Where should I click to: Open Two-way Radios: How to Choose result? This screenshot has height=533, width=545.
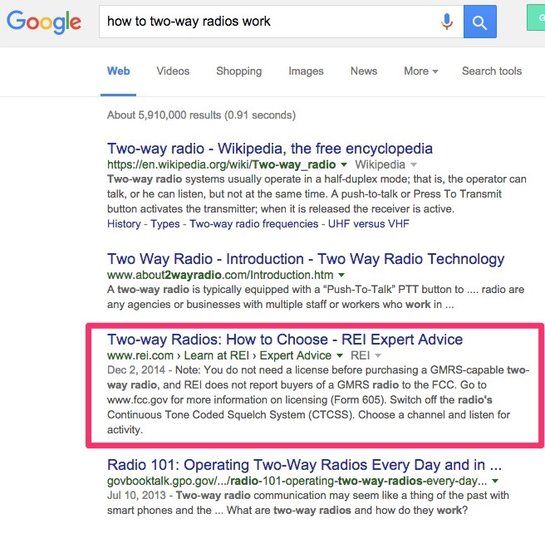285,339
